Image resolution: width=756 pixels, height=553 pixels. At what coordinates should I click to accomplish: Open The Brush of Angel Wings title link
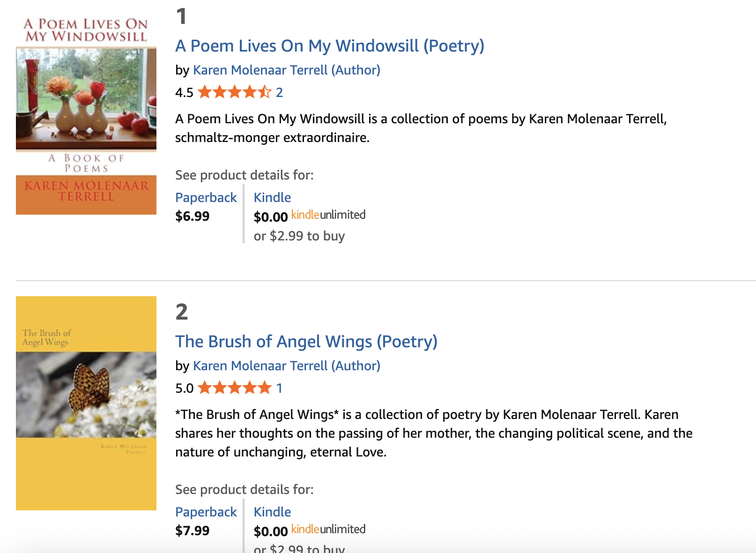306,342
